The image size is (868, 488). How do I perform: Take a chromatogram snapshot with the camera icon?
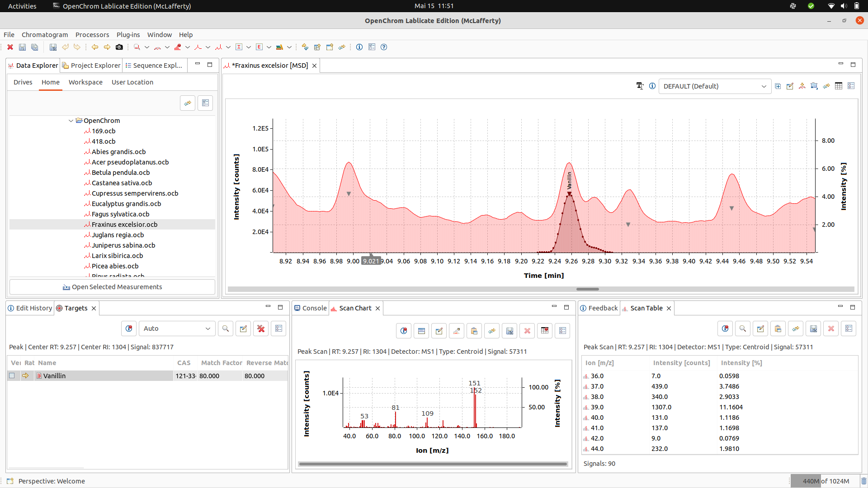click(119, 47)
